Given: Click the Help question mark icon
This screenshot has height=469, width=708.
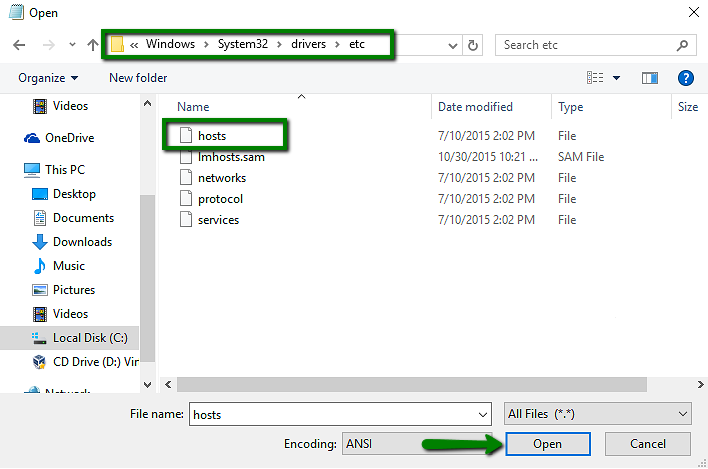Looking at the screenshot, I should click(686, 78).
